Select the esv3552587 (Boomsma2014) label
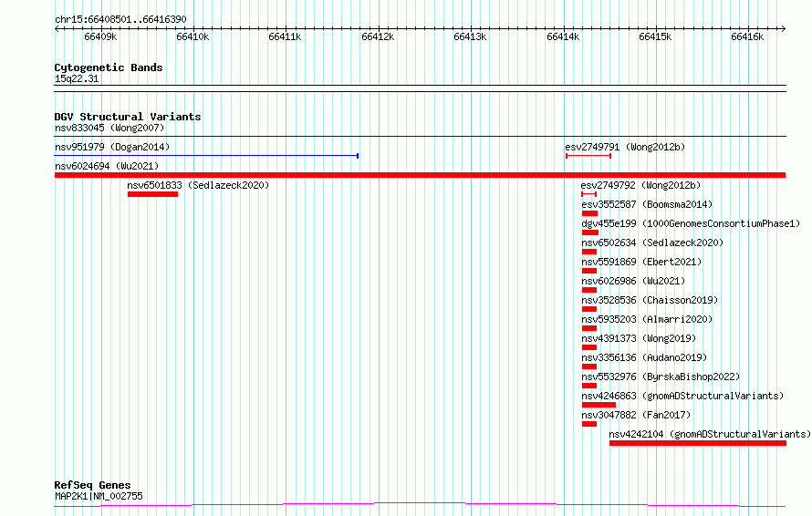The width and height of the screenshot is (812, 516). point(647,204)
